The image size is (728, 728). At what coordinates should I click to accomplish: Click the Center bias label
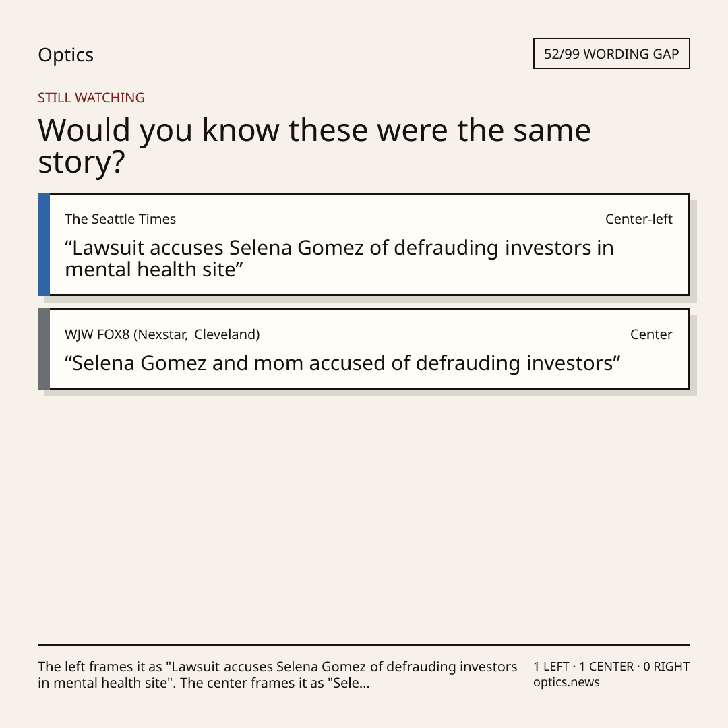tap(651, 334)
